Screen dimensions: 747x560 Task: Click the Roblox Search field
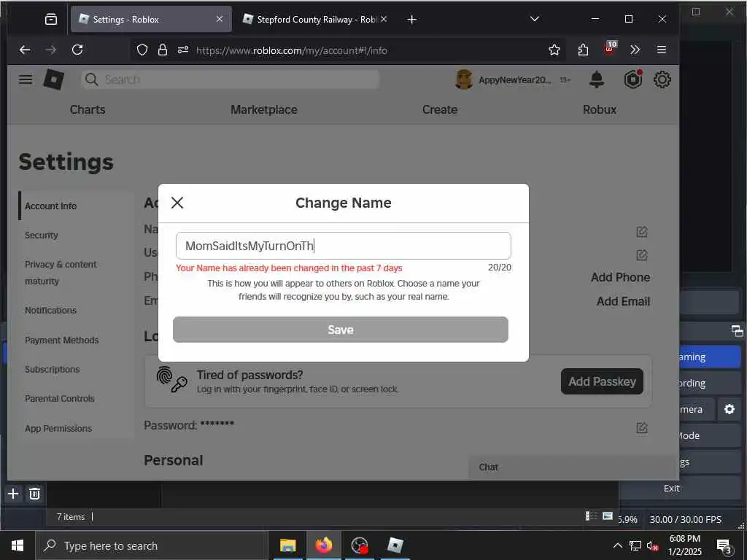point(230,79)
